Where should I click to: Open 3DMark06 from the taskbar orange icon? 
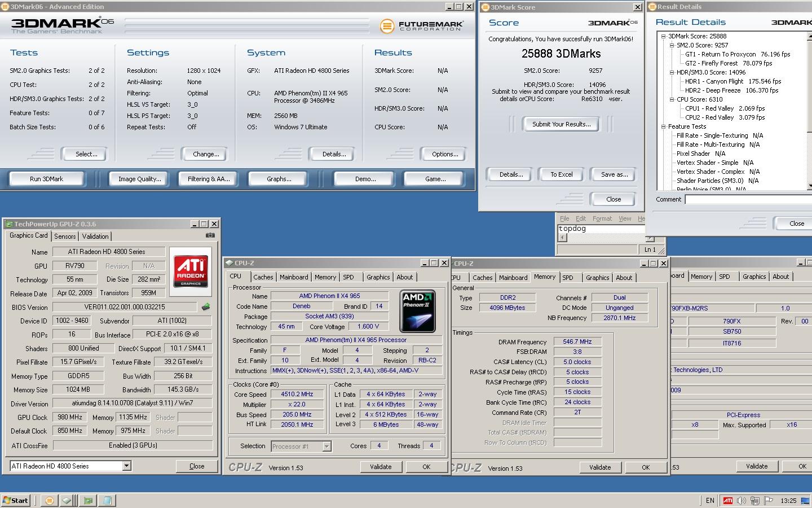pyautogui.click(x=49, y=500)
